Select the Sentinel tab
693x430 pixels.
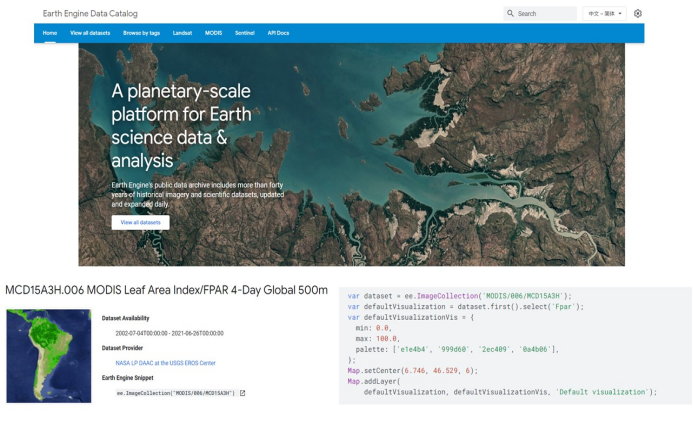click(x=245, y=33)
